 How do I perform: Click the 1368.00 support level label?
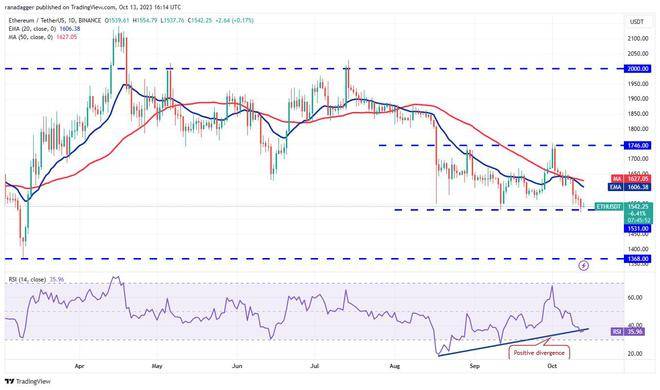coord(637,259)
